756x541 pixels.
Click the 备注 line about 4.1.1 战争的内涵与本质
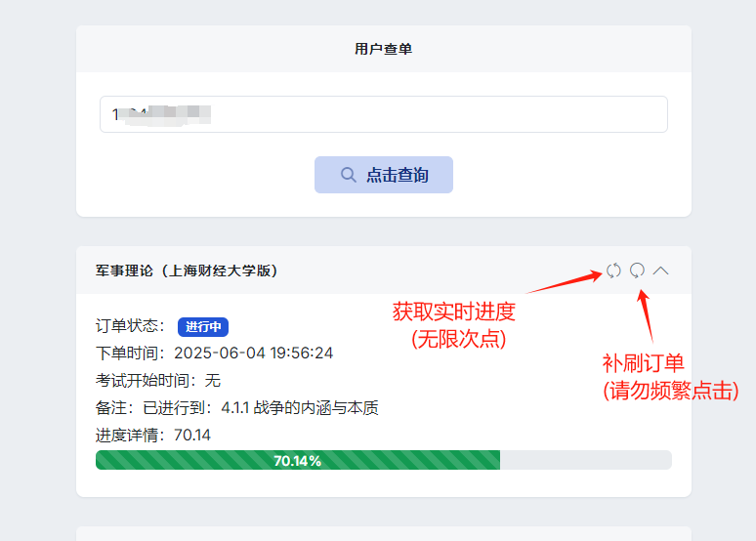click(x=236, y=407)
